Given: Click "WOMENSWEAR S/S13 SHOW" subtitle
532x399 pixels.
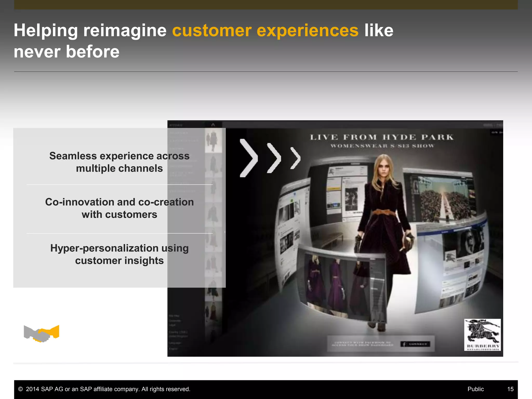Looking at the screenshot, I should (x=382, y=146).
